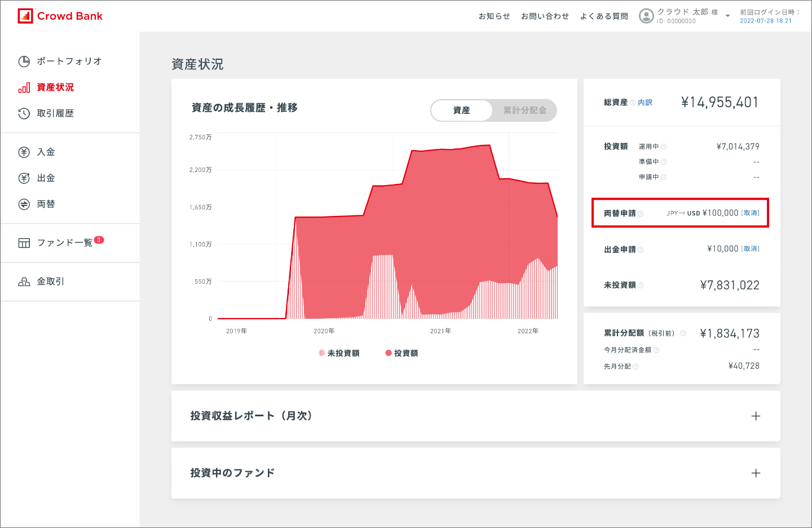
Task: Cancel the 両替申請 via 取消 link
Action: (x=751, y=213)
